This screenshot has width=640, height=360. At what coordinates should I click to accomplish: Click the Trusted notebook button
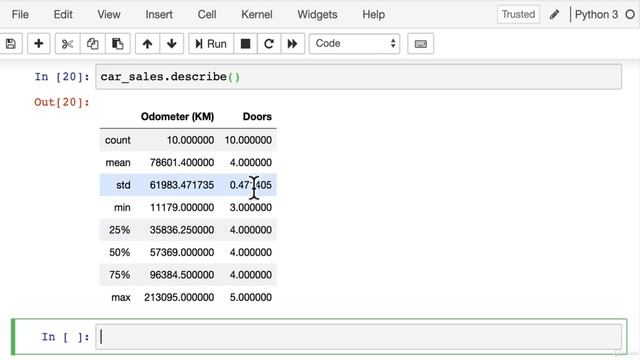coord(518,15)
